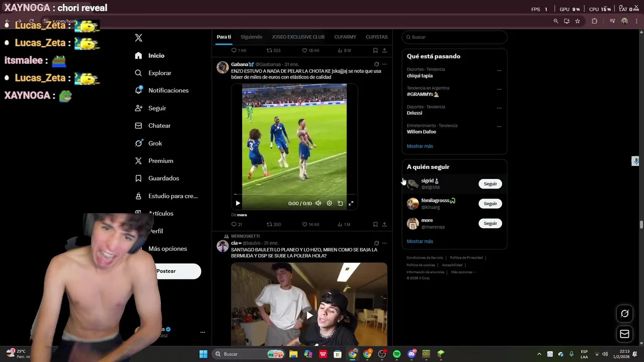This screenshot has height=362, width=644.
Task: Switch to the CUFARMY tab
Action: coord(345,37)
